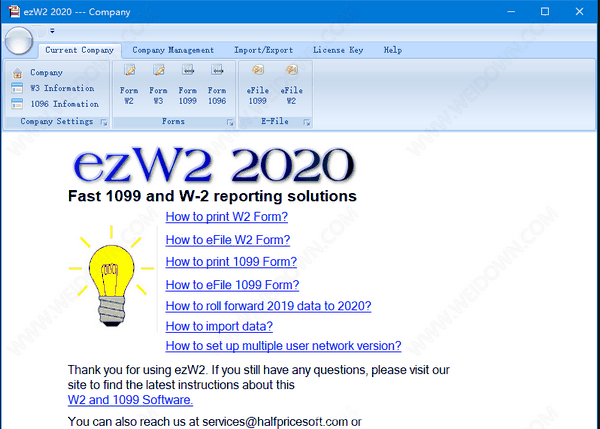600x429 pixels.
Task: Click the W3 Information form icon
Action: 17,88
